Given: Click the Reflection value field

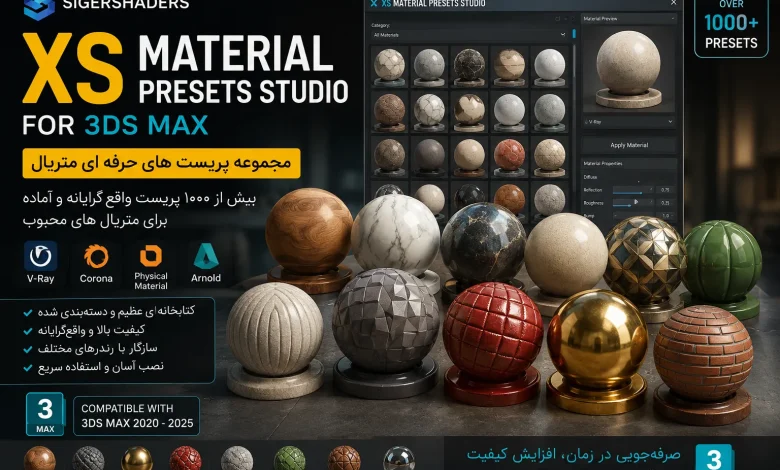Looking at the screenshot, I should pyautogui.click(x=666, y=190).
